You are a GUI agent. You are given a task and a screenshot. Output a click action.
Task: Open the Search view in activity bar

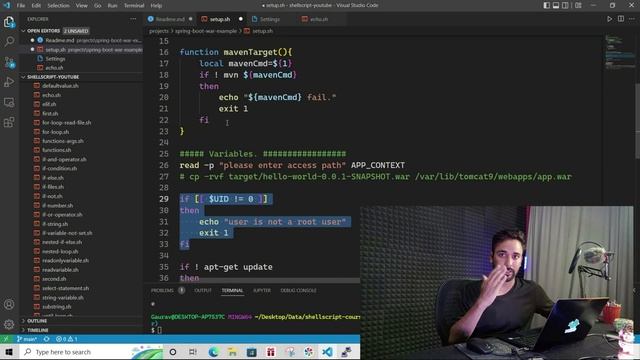click(9, 41)
